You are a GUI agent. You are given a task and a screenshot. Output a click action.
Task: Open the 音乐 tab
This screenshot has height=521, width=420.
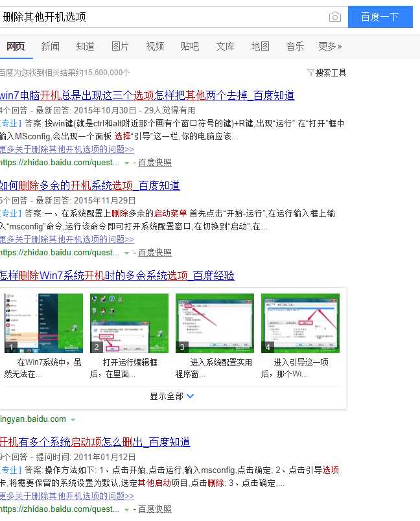pos(295,46)
